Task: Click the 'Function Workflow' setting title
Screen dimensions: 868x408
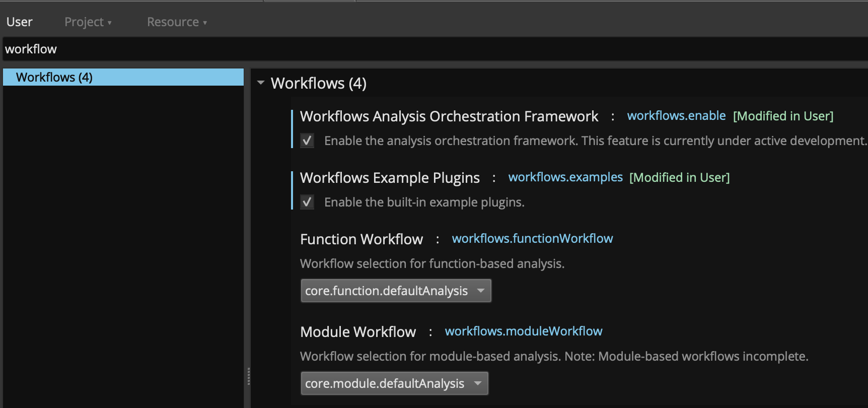Action: pyautogui.click(x=361, y=239)
